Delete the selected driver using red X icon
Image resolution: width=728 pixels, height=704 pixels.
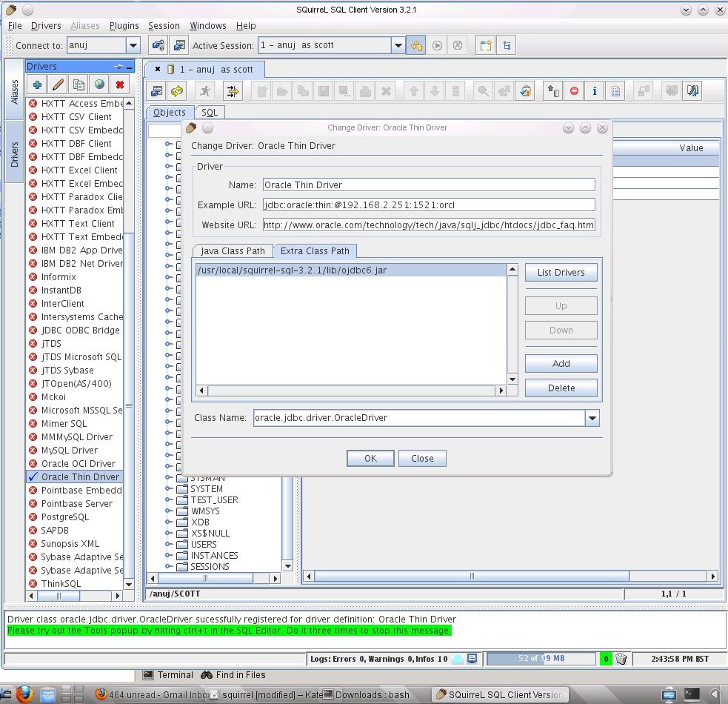click(120, 84)
